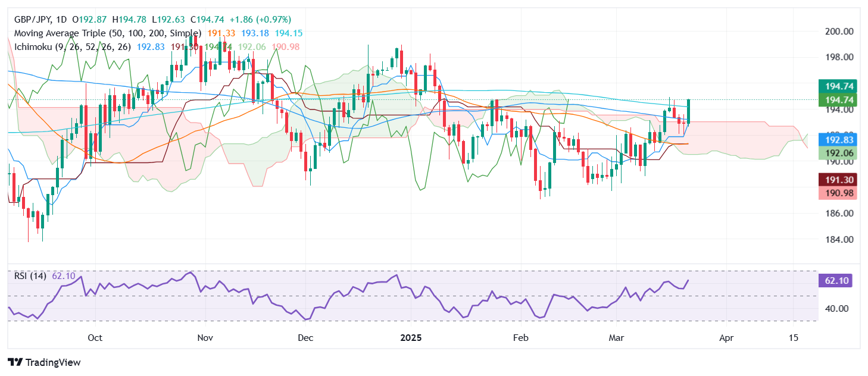This screenshot has height=376, width=868.
Task: Click the 2025 label on time axis
Action: click(411, 337)
